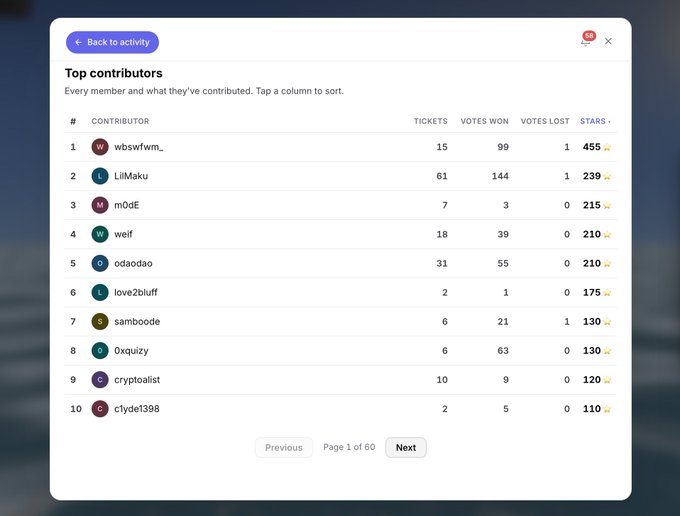Image resolution: width=680 pixels, height=516 pixels.
Task: Go back to activity
Action: [x=112, y=42]
